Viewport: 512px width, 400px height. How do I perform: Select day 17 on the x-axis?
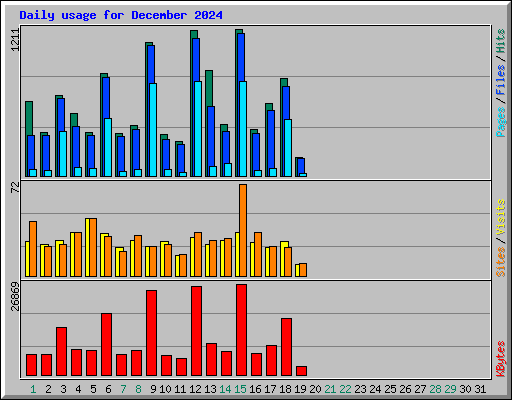click(270, 389)
